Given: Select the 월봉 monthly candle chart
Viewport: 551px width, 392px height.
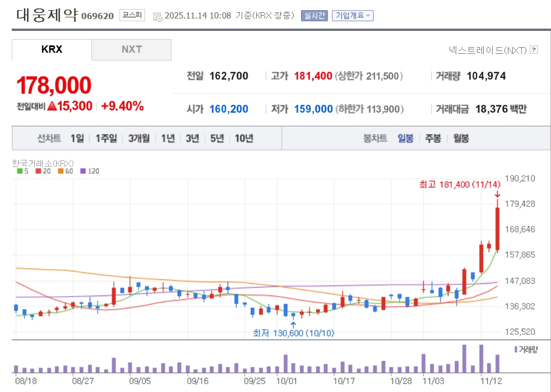Looking at the screenshot, I should click(461, 139).
